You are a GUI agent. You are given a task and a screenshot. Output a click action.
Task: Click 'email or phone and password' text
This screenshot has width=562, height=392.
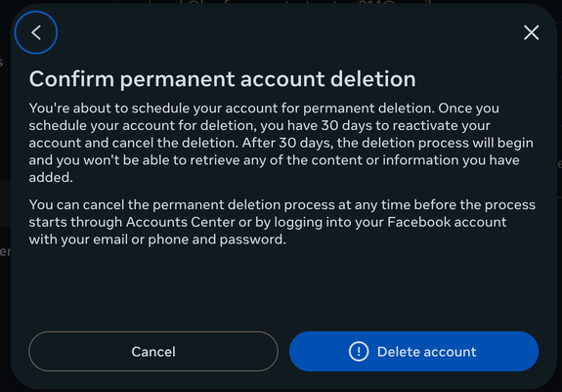[190, 240]
